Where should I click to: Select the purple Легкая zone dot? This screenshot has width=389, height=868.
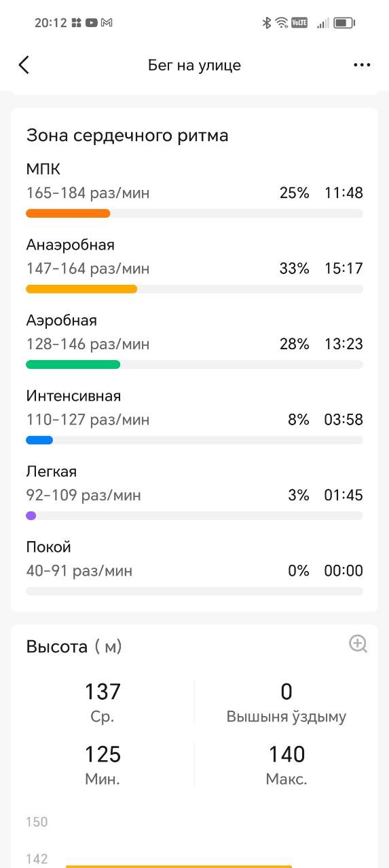[x=31, y=515]
